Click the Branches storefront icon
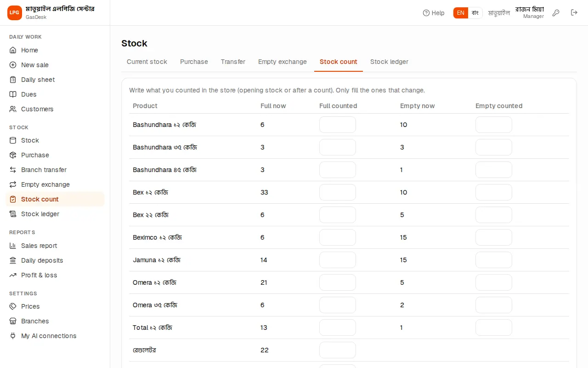 pos(13,321)
